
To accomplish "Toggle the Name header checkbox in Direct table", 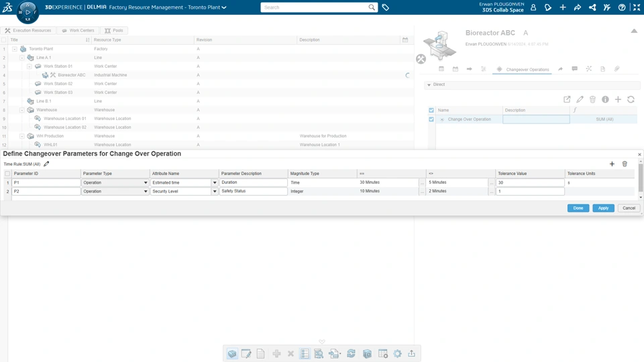I will click(x=431, y=110).
